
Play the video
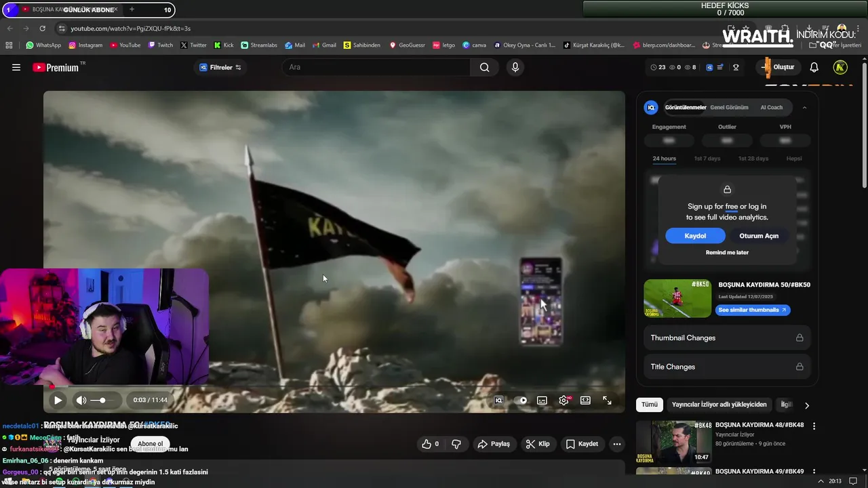(58, 400)
